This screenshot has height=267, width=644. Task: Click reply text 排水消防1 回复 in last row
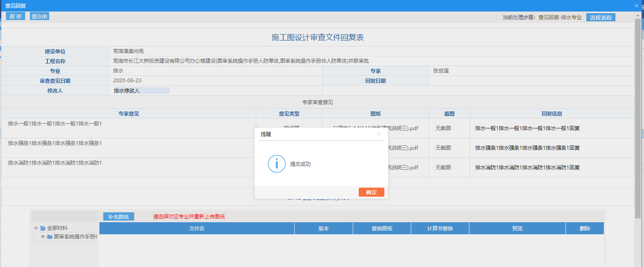pyautogui.click(x=527, y=168)
